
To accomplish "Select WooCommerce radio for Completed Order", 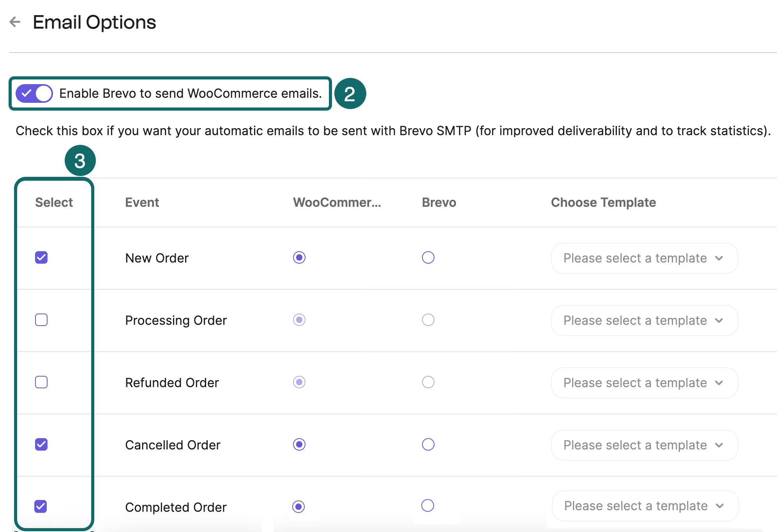I will 298,507.
